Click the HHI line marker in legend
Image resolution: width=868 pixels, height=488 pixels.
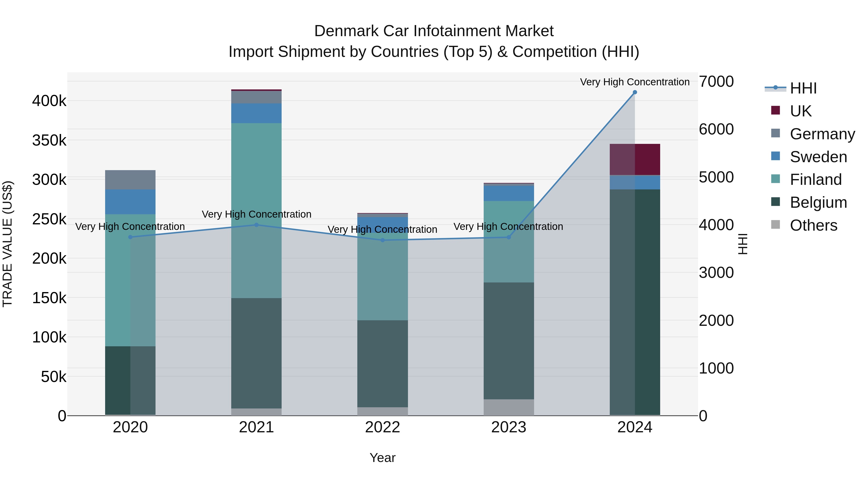(x=775, y=87)
